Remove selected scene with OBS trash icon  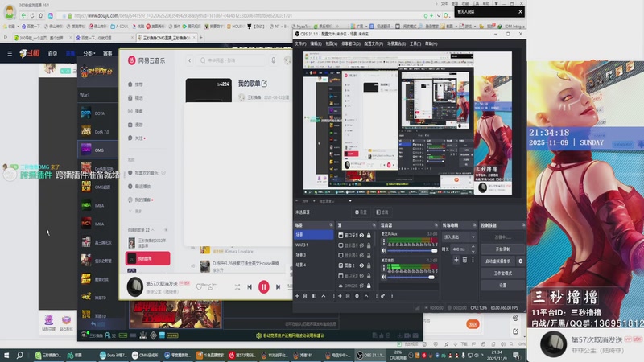click(x=305, y=296)
